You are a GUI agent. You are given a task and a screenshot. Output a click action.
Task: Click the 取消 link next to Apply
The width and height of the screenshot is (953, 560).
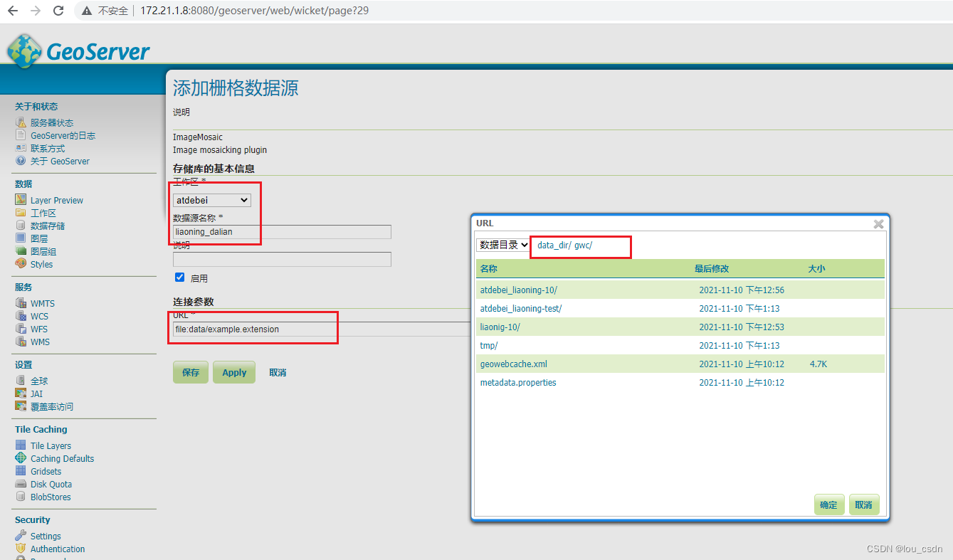click(278, 372)
